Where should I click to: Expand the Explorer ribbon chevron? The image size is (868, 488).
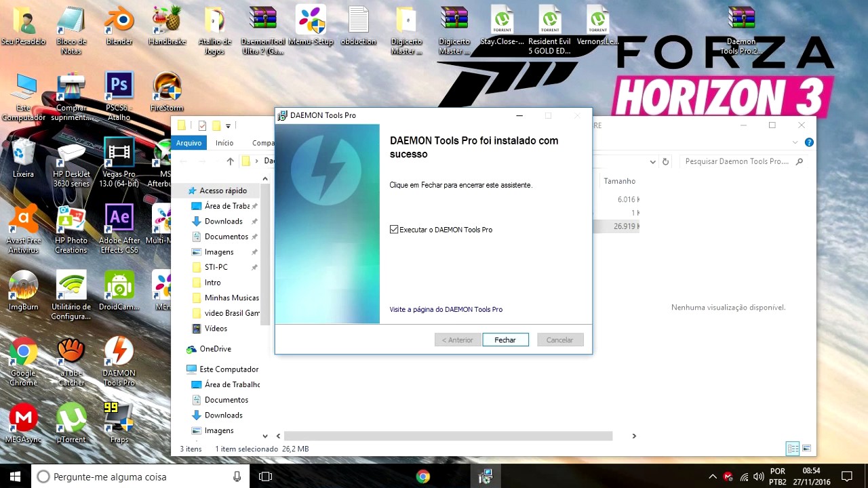(x=795, y=142)
